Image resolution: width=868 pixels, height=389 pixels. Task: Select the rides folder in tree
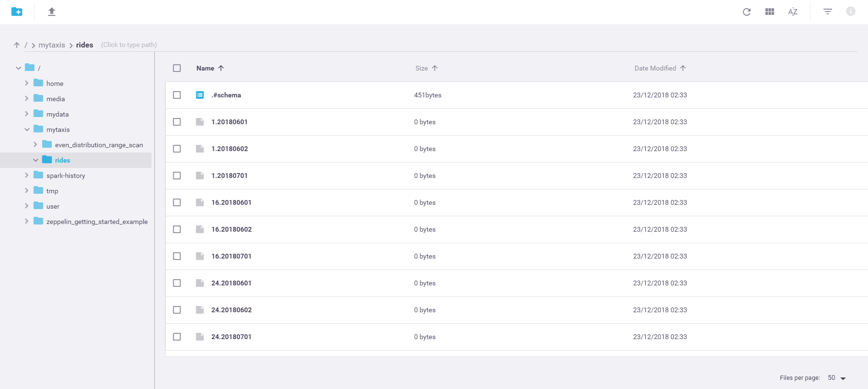coord(62,160)
